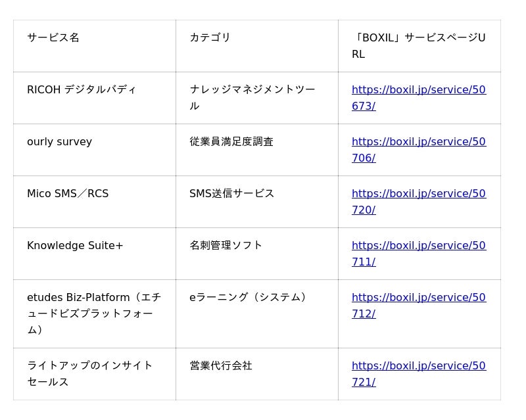Screen dimensions: 526x420
Task: Open the Mico SMS/RCS boxil link
Action: point(418,194)
